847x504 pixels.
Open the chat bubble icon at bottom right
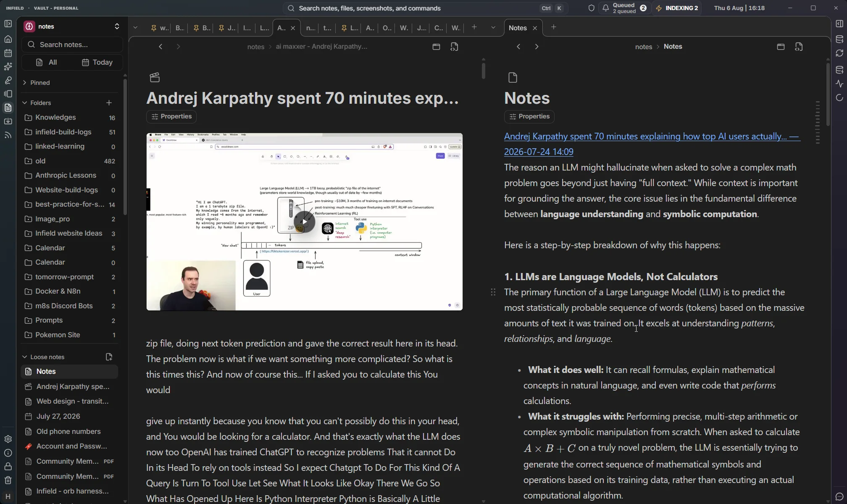point(839,496)
